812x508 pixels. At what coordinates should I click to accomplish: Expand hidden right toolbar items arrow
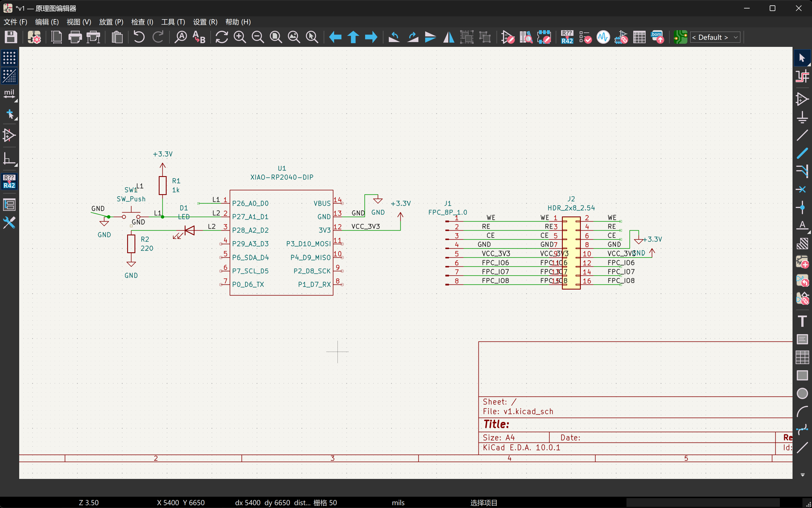pos(802,475)
